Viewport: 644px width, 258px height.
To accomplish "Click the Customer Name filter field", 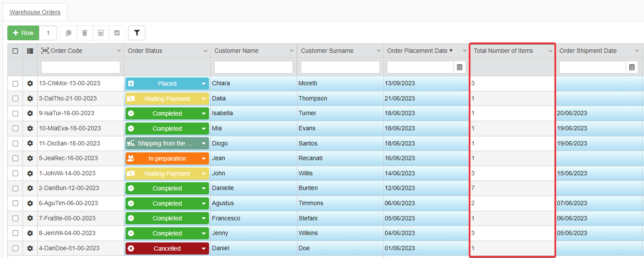I will pyautogui.click(x=254, y=67).
